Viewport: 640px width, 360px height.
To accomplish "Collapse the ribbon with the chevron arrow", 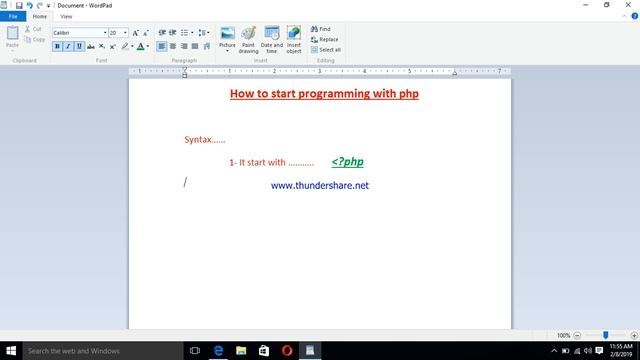I will coord(624,16).
